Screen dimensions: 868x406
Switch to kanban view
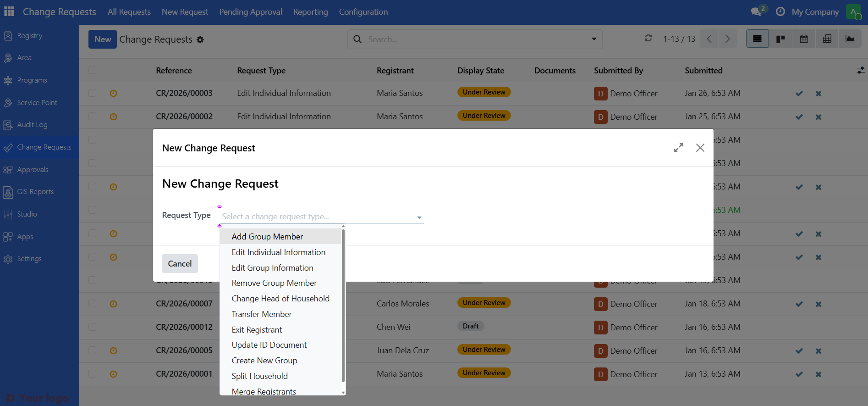780,39
